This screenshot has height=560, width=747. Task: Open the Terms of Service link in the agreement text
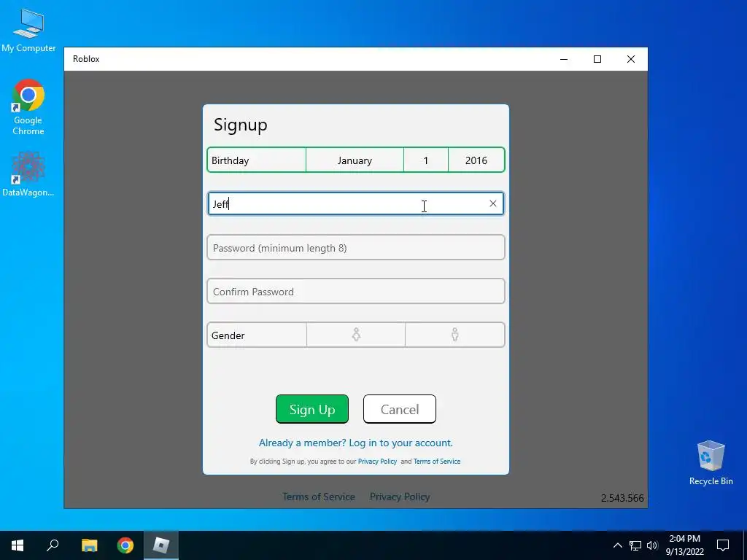[437, 462]
